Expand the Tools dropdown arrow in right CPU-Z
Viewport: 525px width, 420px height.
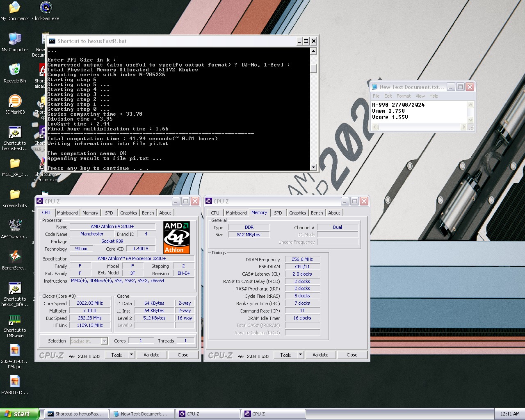click(300, 355)
